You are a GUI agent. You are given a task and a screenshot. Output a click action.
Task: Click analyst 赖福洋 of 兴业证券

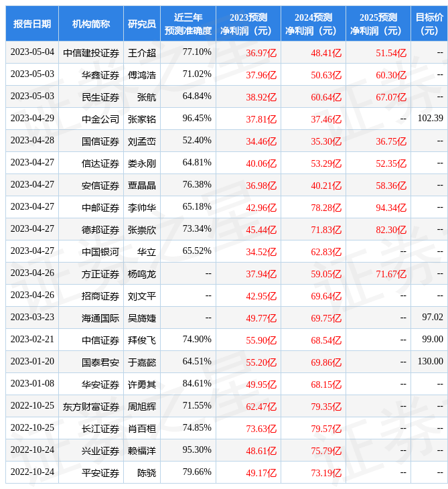(x=142, y=451)
